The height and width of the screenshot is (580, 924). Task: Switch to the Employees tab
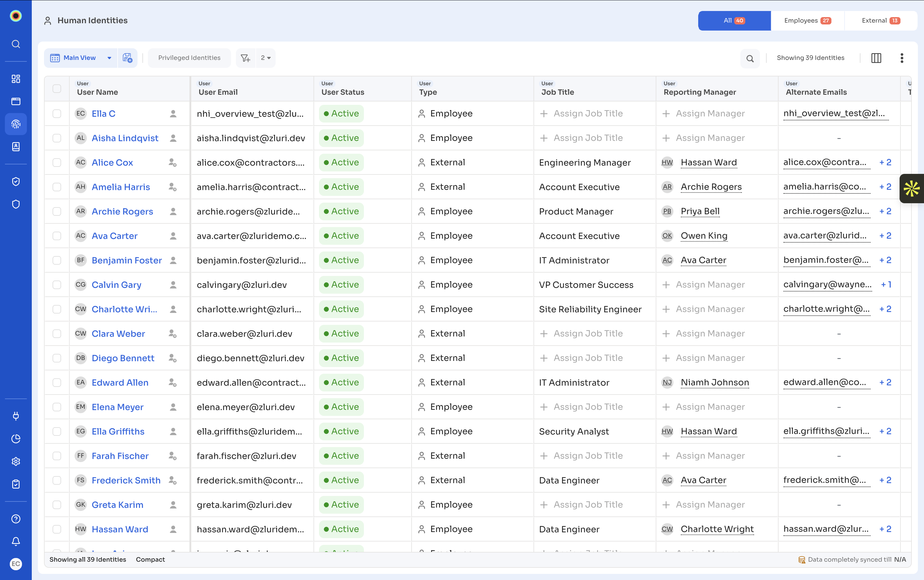(807, 21)
